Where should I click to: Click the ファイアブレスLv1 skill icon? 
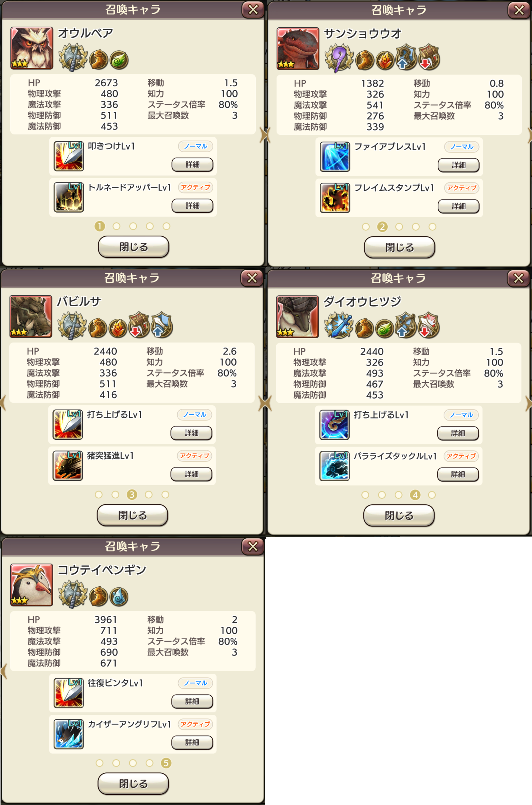tap(335, 157)
